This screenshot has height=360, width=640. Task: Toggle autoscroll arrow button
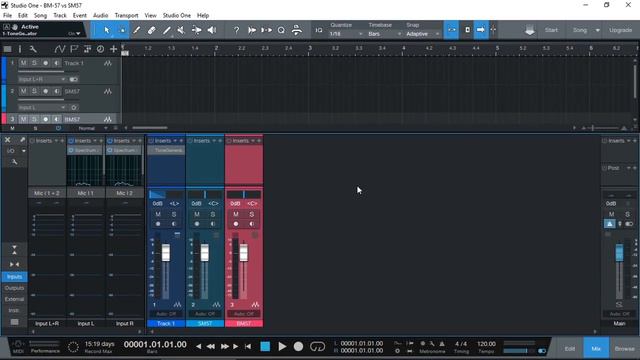[x=481, y=30]
